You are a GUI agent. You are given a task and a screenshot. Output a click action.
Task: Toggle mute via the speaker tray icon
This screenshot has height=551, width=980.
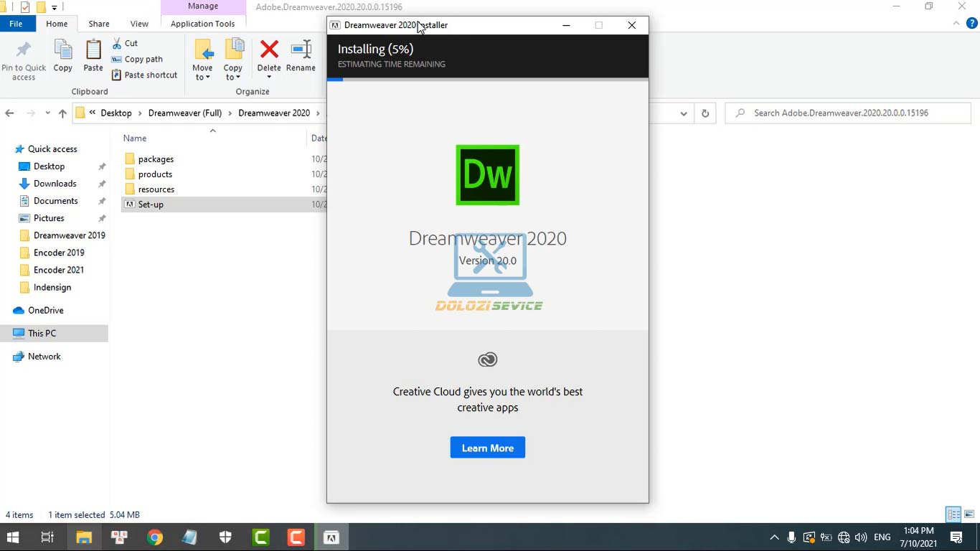pos(862,537)
